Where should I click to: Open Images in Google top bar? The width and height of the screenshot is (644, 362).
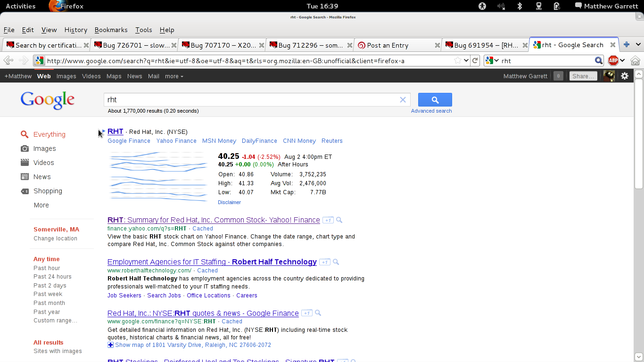coord(66,76)
